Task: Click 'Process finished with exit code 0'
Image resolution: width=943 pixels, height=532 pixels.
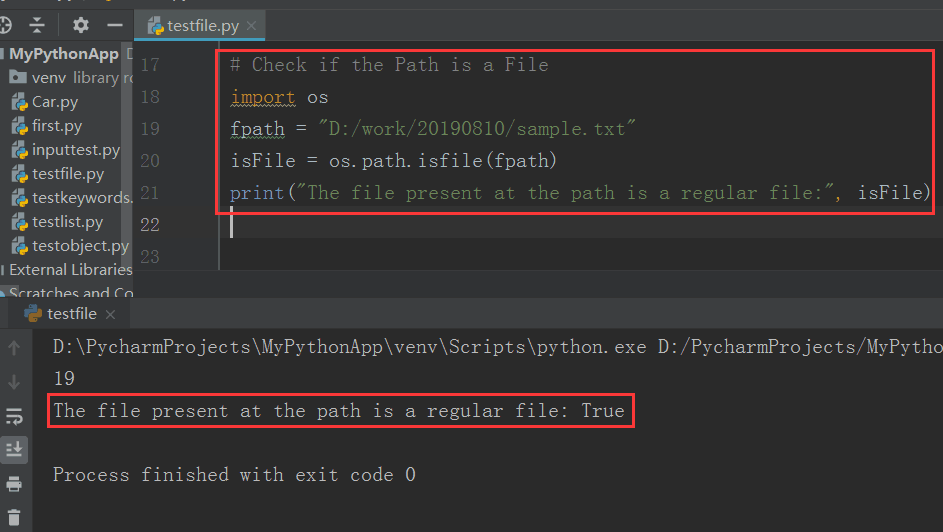Action: click(234, 475)
